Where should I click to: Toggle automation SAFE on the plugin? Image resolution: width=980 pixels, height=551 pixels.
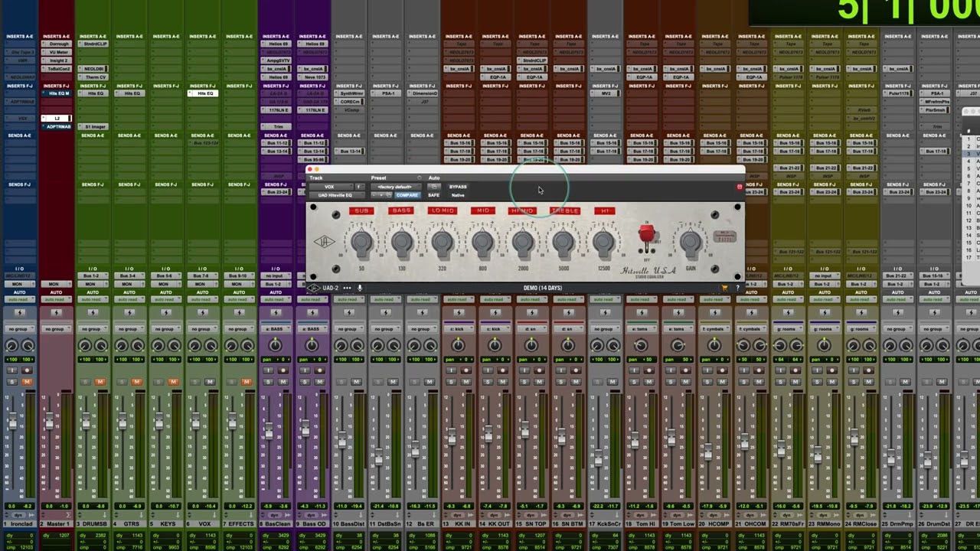point(434,195)
